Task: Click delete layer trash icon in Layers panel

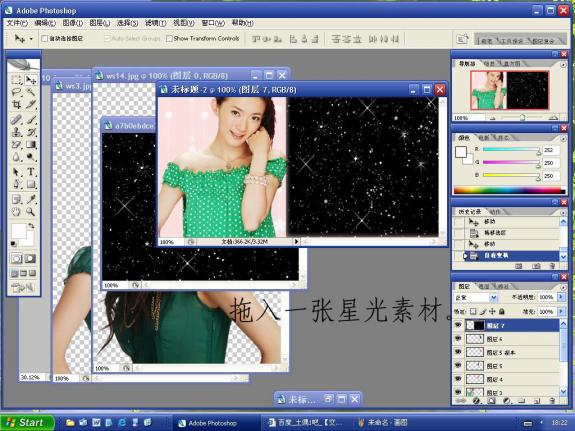Action: pos(553,401)
